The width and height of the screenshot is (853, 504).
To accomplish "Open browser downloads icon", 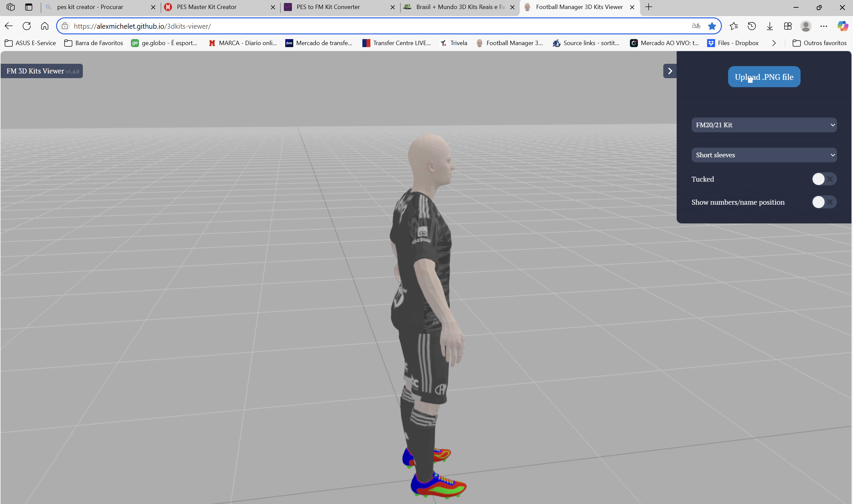I will click(770, 26).
